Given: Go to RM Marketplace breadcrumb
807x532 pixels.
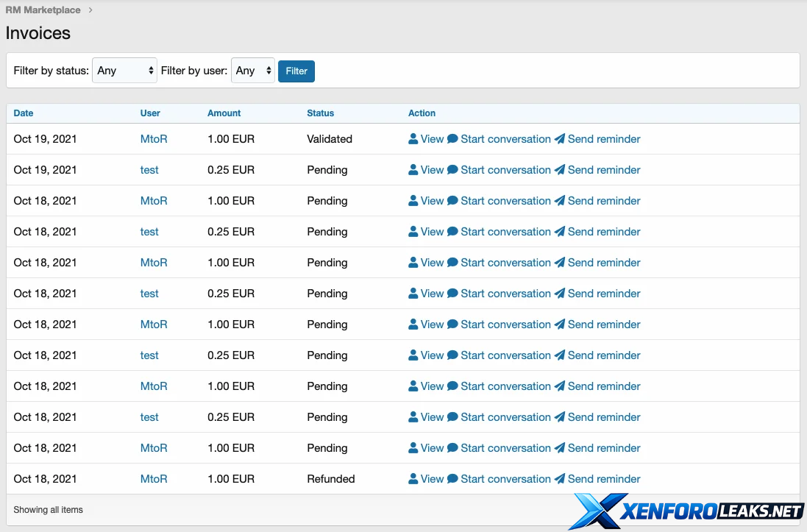Looking at the screenshot, I should 43,10.
